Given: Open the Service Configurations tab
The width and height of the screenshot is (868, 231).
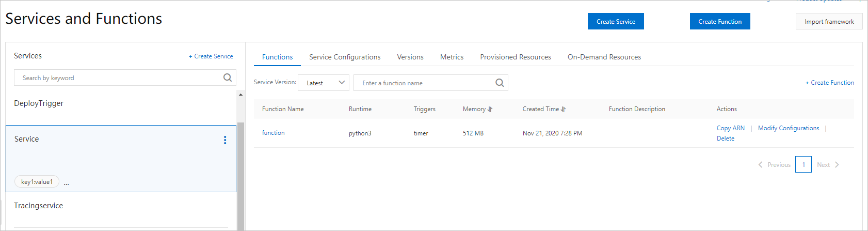Looking at the screenshot, I should (x=345, y=57).
